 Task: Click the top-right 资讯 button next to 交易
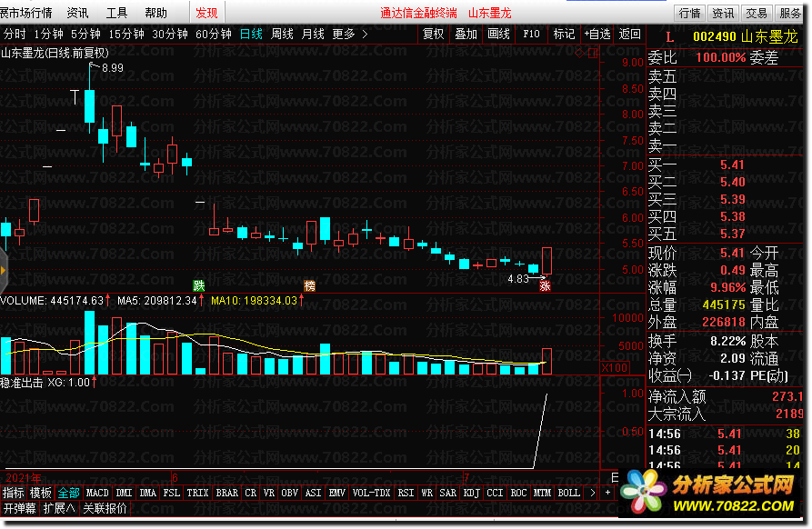pos(723,13)
